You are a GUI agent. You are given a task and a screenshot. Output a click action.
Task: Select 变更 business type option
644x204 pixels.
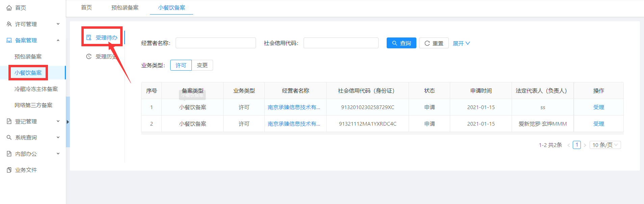[x=202, y=65]
